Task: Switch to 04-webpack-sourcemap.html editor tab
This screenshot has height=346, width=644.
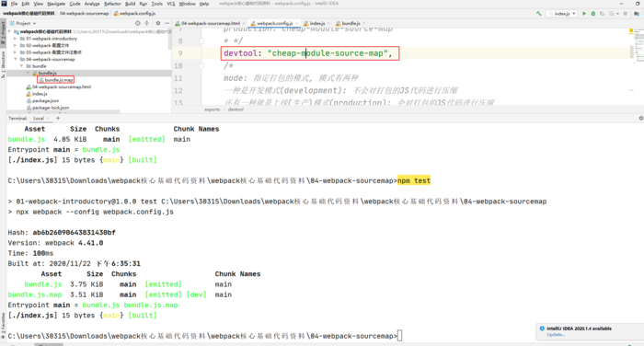Action: 210,23
